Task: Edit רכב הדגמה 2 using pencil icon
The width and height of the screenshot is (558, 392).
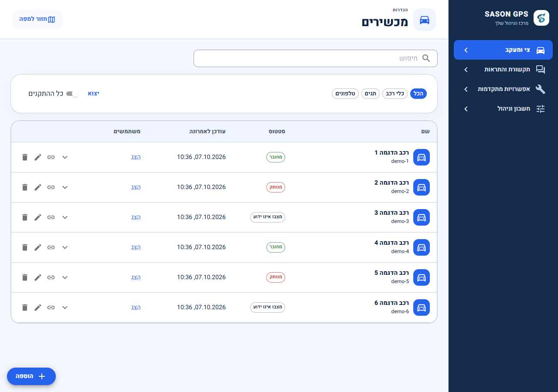Action: click(x=38, y=187)
